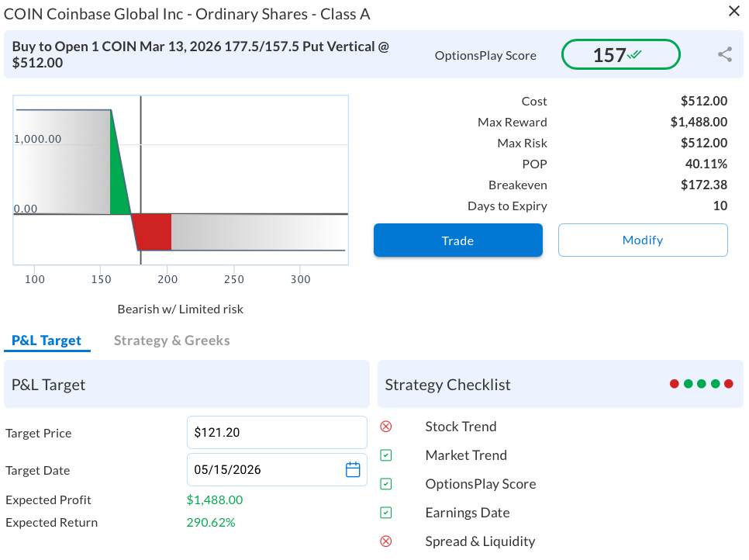
Task: Click the red loss zone in payoff chart
Action: 154,232
